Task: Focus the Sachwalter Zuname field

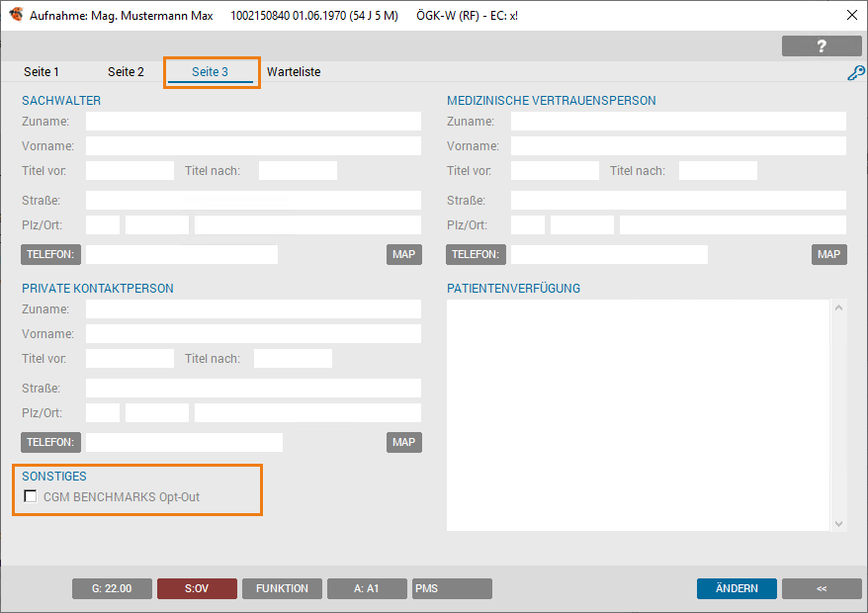Action: tap(253, 122)
